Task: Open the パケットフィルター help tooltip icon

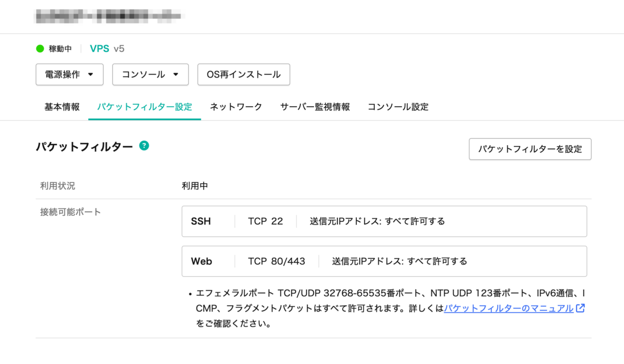Action: pyautogui.click(x=144, y=145)
